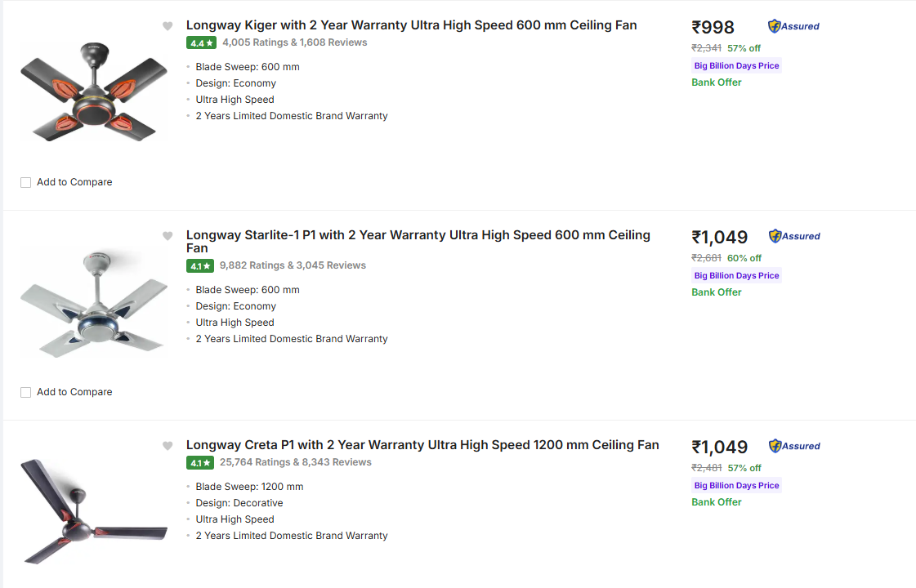Click wishlist heart for Longway Creta P1
This screenshot has width=916, height=588.
(x=168, y=446)
